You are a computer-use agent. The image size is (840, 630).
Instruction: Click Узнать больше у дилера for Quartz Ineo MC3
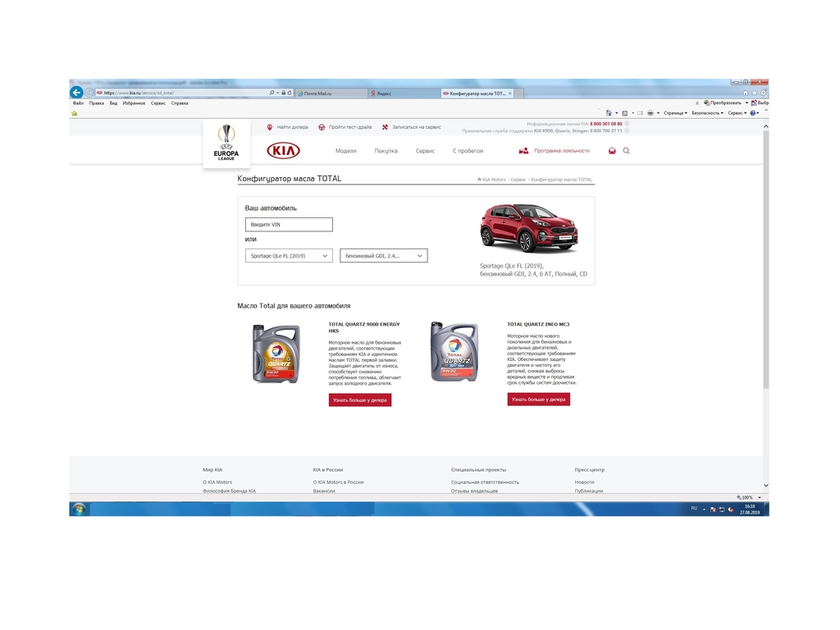(538, 399)
